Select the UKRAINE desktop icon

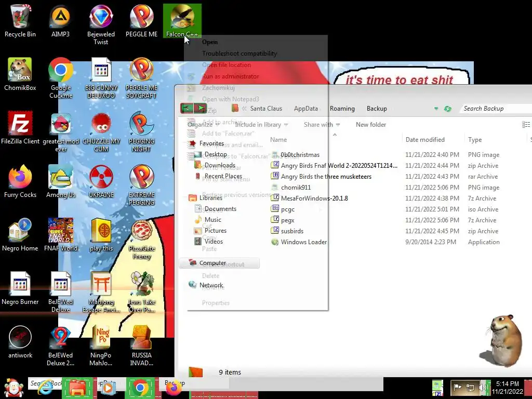pos(101,182)
